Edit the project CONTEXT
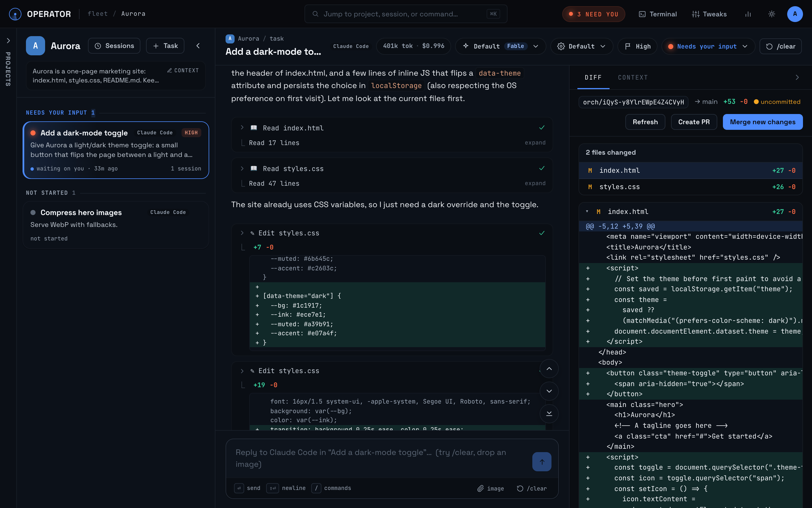 coord(183,71)
